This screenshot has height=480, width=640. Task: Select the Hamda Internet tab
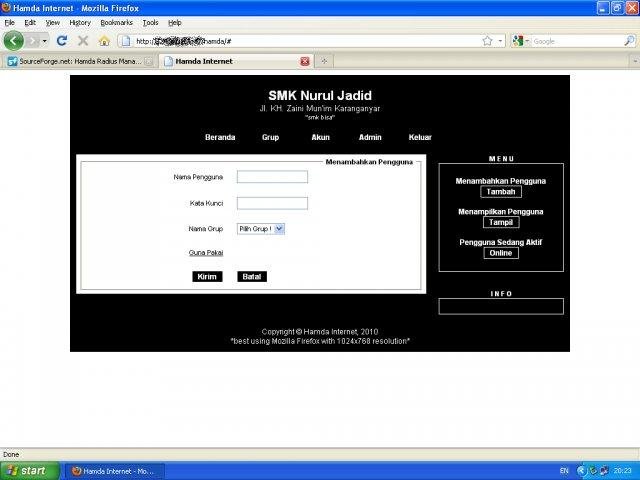(x=237, y=61)
